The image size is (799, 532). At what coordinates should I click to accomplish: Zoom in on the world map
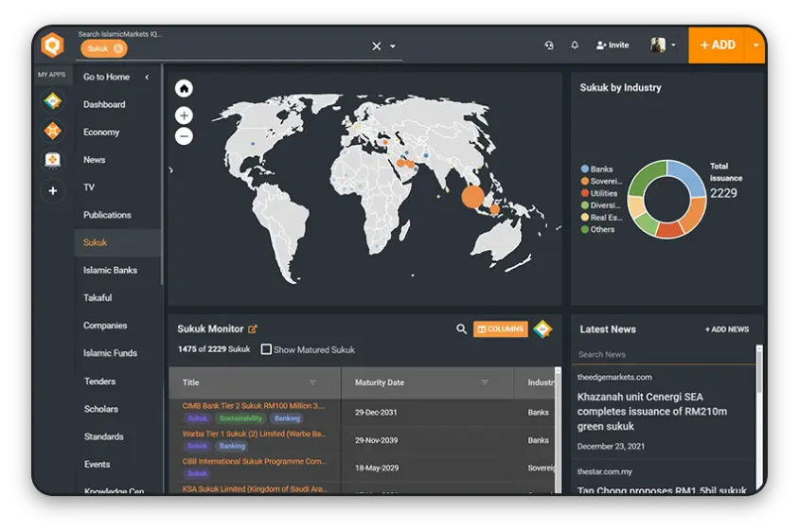pyautogui.click(x=184, y=115)
